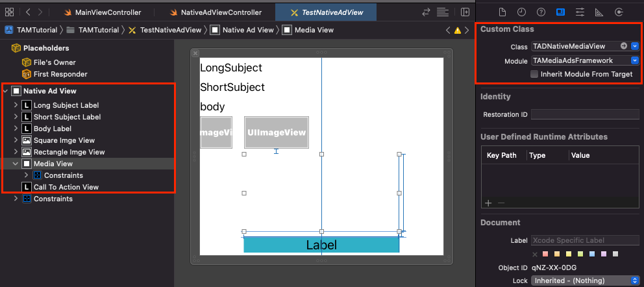Viewport: 644px width, 287px height.
Task: Open the Adjust Editor Options lines icon
Action: [443, 12]
